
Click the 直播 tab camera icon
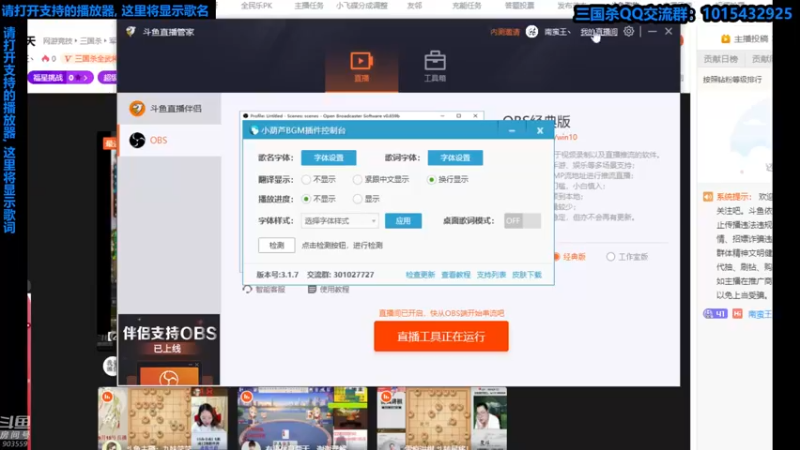(361, 61)
